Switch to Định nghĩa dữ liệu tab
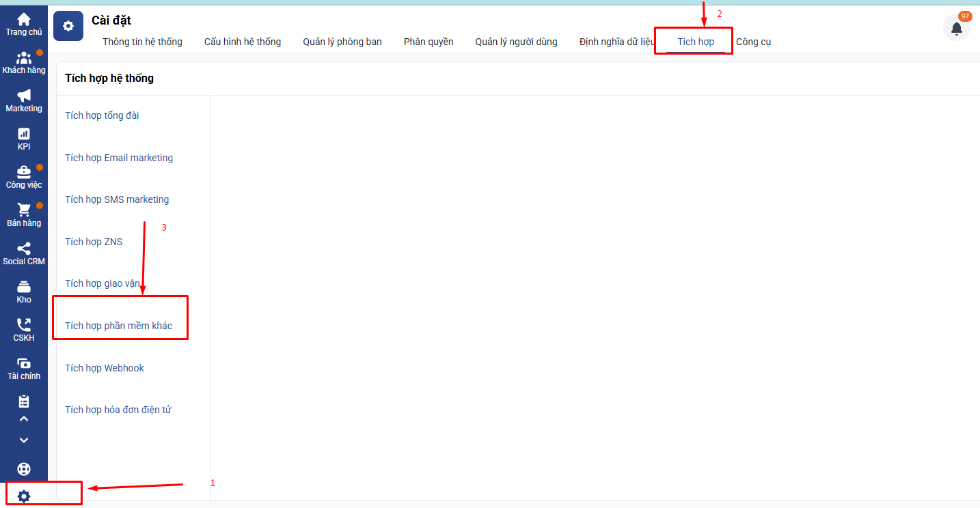The height and width of the screenshot is (508, 980). (x=617, y=42)
